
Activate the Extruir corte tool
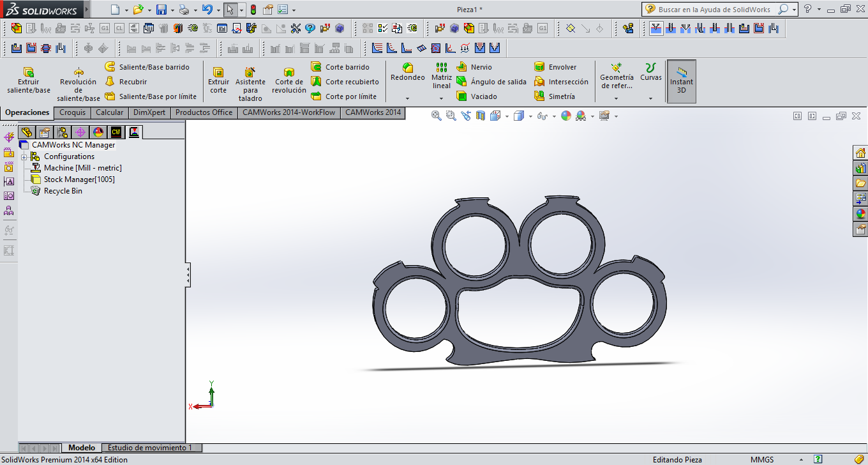point(218,81)
